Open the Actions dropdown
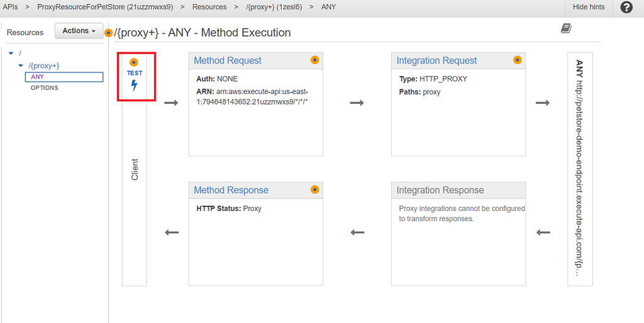Viewport: 644px width, 323px height. pyautogui.click(x=79, y=31)
